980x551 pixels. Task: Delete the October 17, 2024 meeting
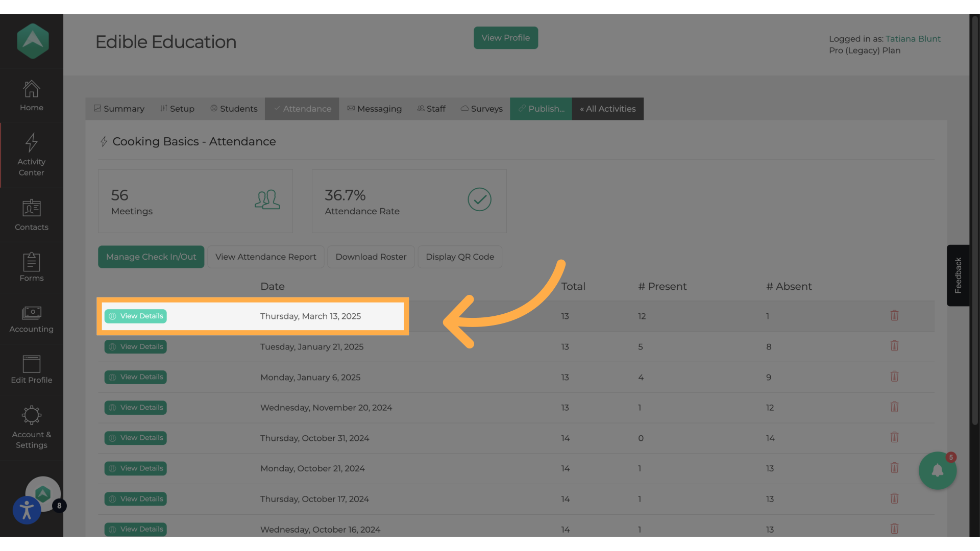pyautogui.click(x=894, y=498)
